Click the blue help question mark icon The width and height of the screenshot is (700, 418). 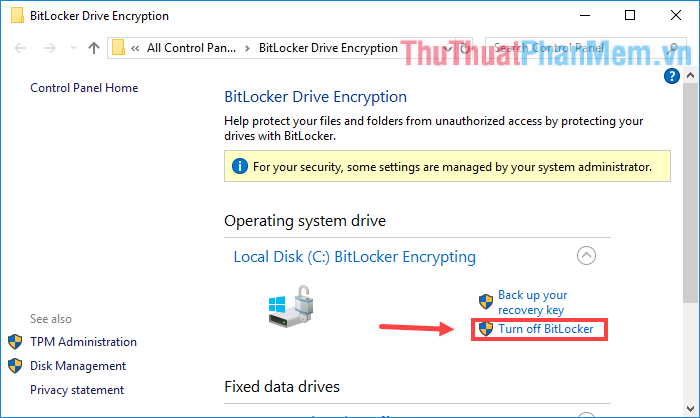pyautogui.click(x=671, y=76)
